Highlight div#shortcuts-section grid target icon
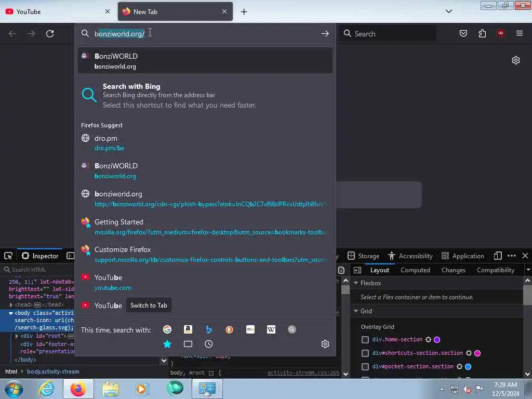532x399 pixels. pos(469,353)
